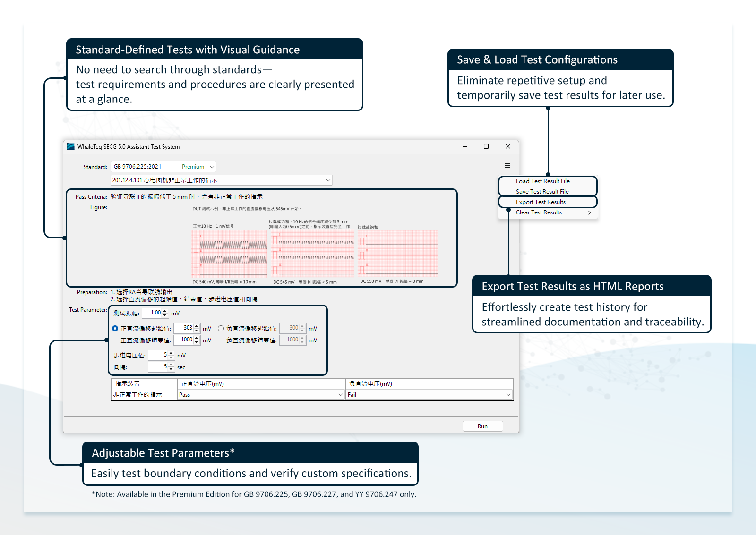Viewport: 756px width, 535px height.
Task: Increase 步进电压值 with its up arrow
Action: 171,353
